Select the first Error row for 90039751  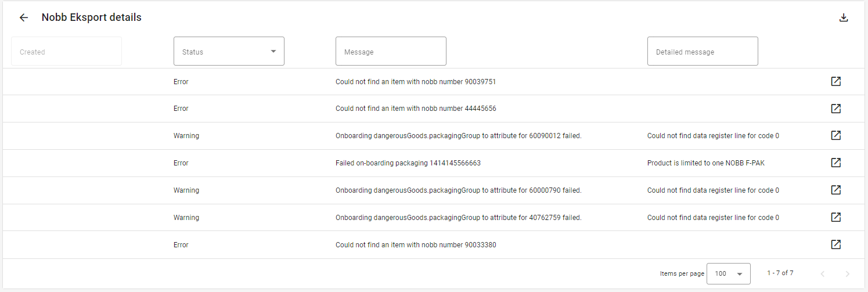pyautogui.click(x=434, y=82)
